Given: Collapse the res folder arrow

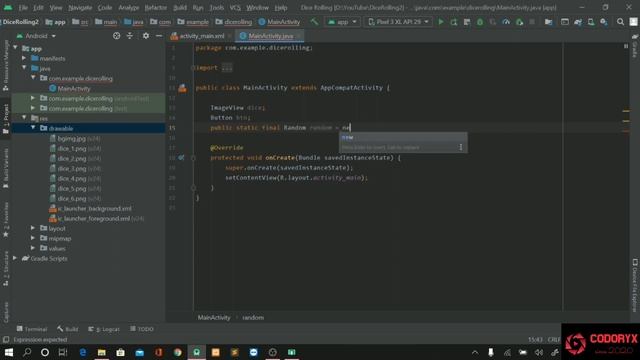Looking at the screenshot, I should (x=24, y=118).
